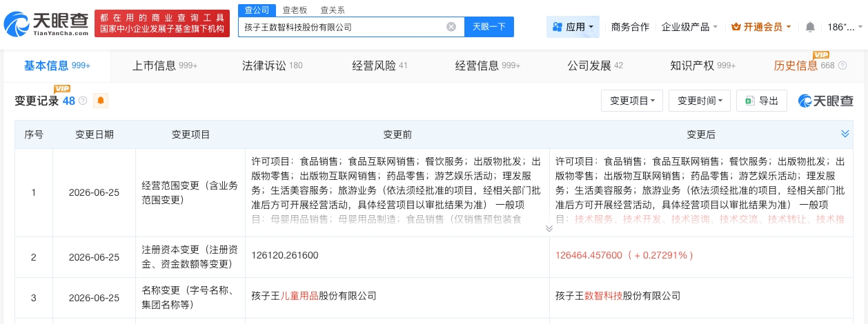868x324 pixels.
Task: Click the 2026-06-25 date in row 1
Action: pyautogui.click(x=95, y=192)
